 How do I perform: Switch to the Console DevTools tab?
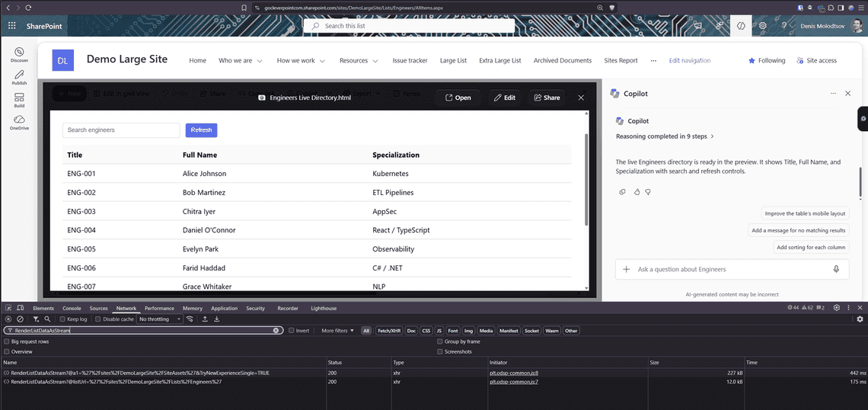[72, 308]
